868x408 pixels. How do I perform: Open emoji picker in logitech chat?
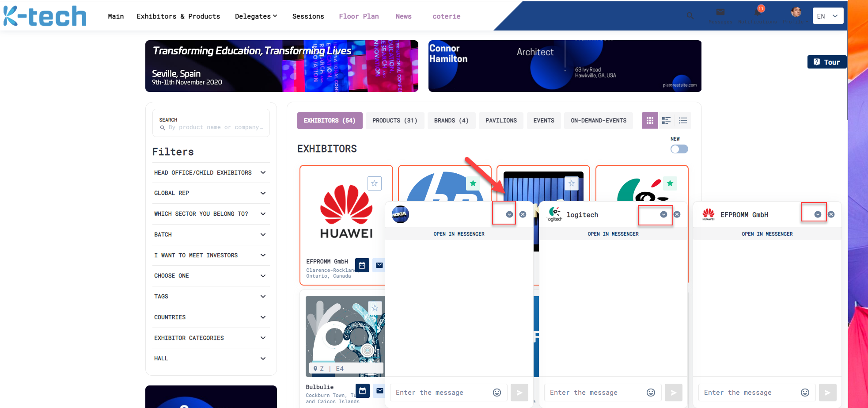pyautogui.click(x=651, y=393)
